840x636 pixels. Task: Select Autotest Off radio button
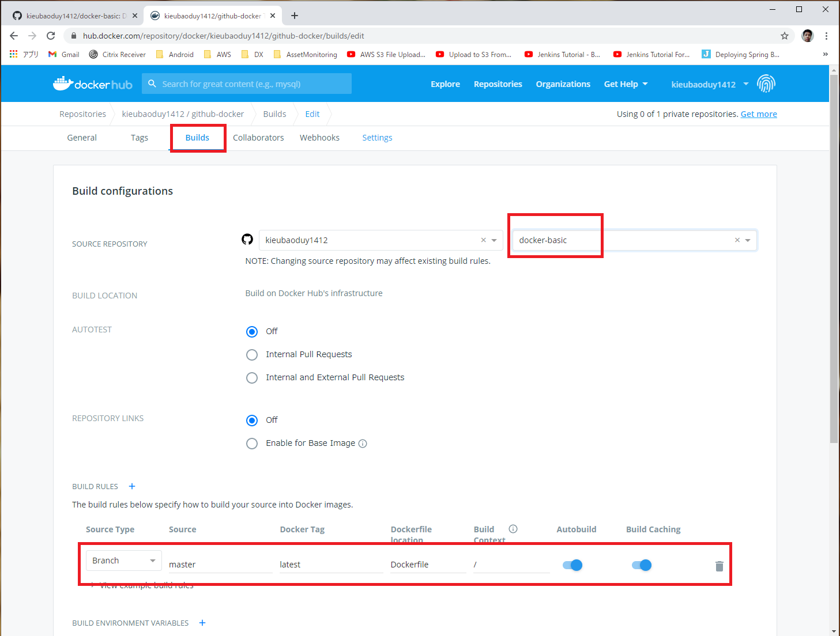pos(252,332)
